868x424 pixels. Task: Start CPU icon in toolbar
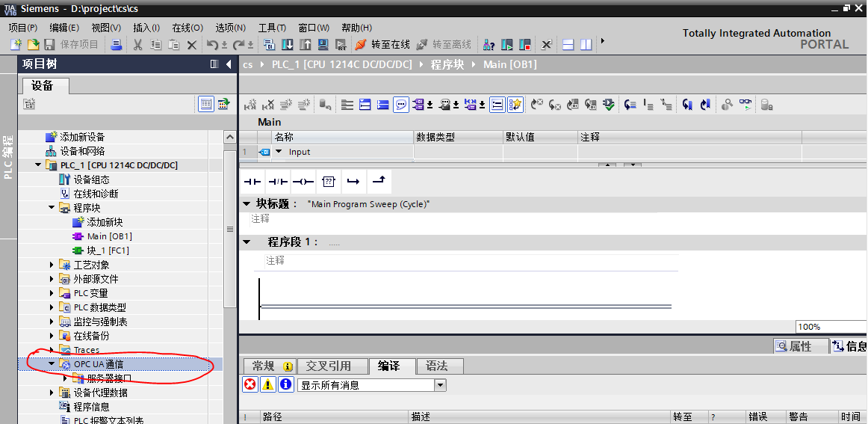(x=507, y=45)
